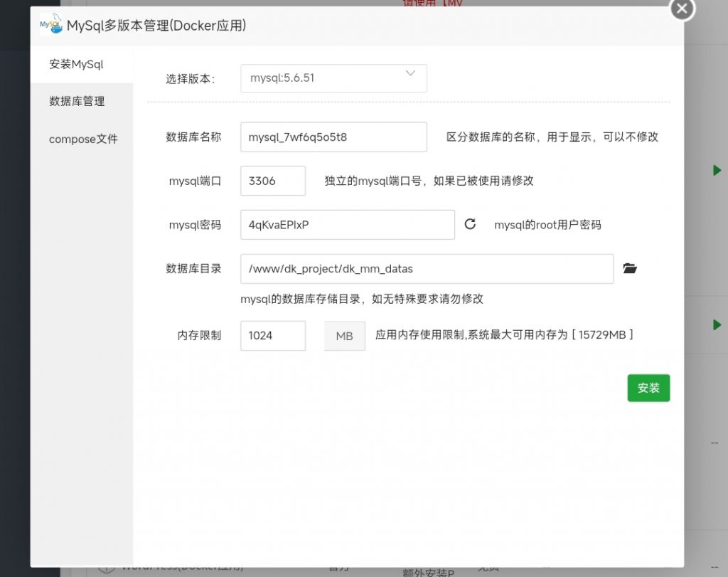Click the lower green run arrow on the right
The width and height of the screenshot is (728, 577).
[x=716, y=324]
